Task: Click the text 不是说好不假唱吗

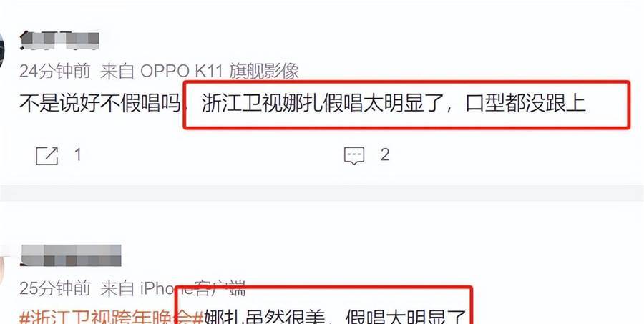Action: [100, 104]
